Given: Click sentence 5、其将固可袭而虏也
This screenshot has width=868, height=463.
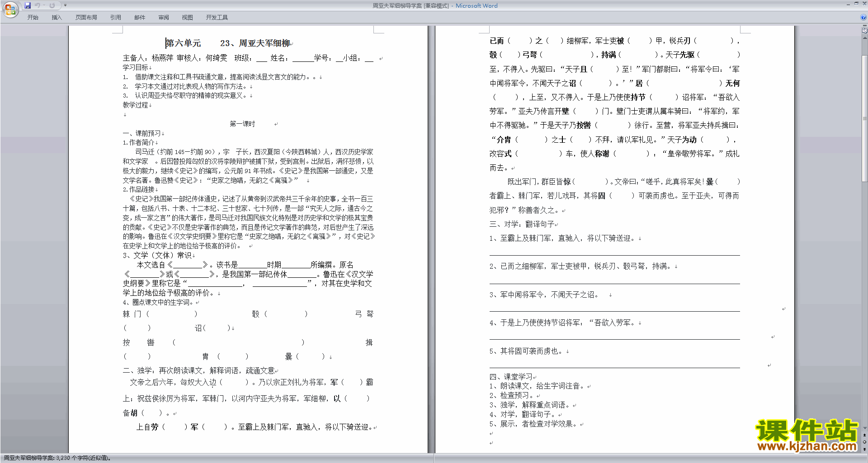Looking at the screenshot, I should tap(527, 351).
